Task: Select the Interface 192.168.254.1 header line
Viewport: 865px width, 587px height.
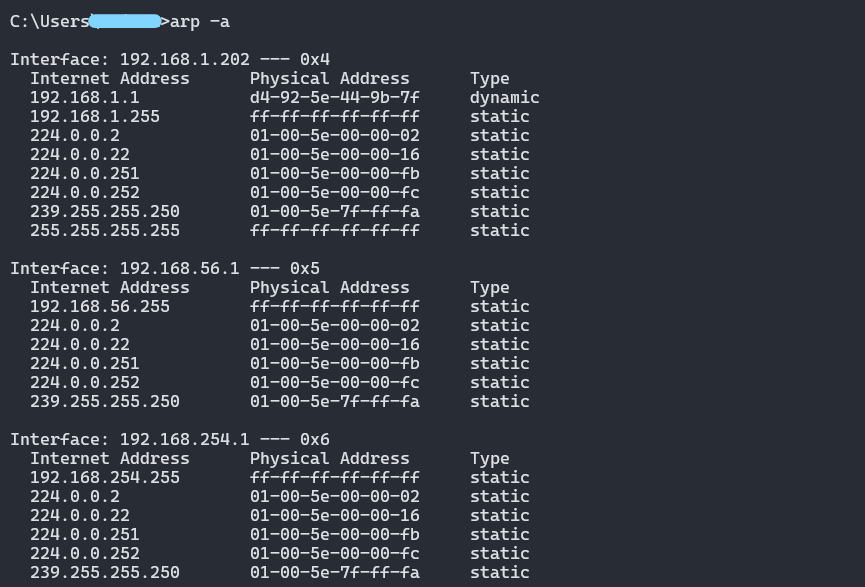Action: (170, 439)
